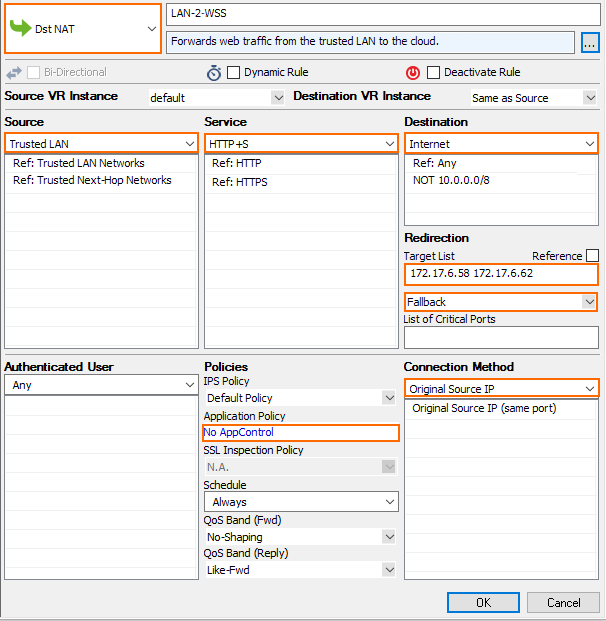Click the Bi-Directional arrows icon
606x621 pixels.
[x=14, y=73]
